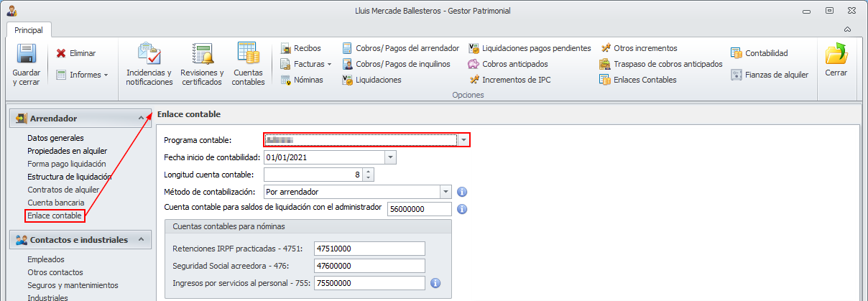The image size is (868, 301).
Task: Click info icon beside Método de contabilización
Action: 463,192
